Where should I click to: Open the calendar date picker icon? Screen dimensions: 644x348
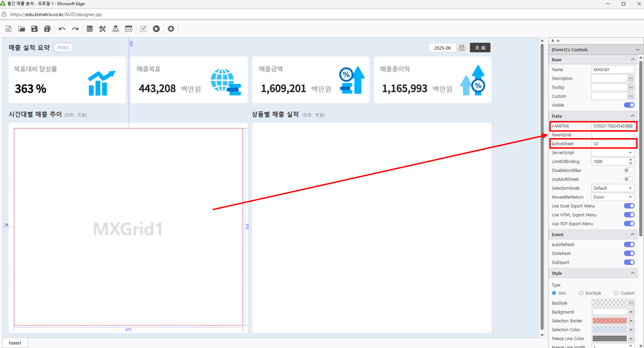462,48
